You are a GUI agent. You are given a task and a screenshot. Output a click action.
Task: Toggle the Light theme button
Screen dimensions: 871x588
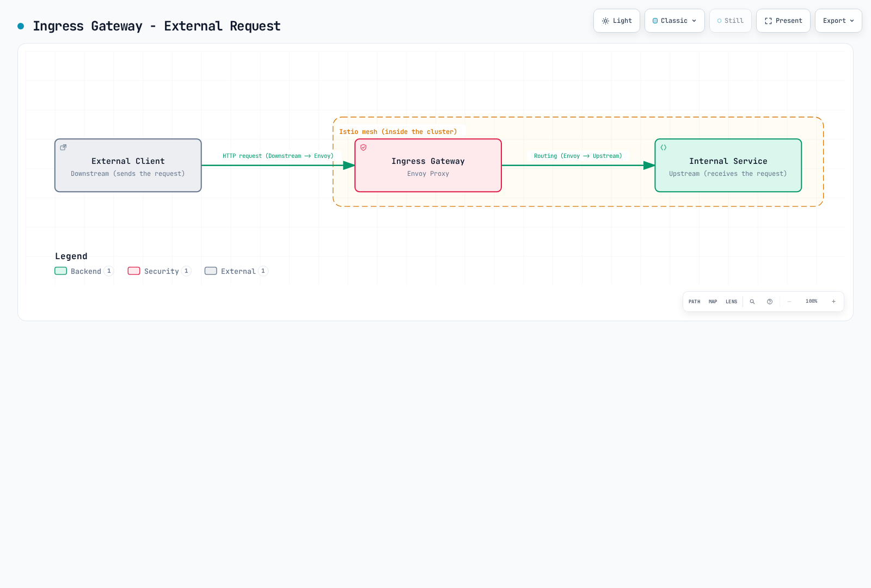(616, 21)
